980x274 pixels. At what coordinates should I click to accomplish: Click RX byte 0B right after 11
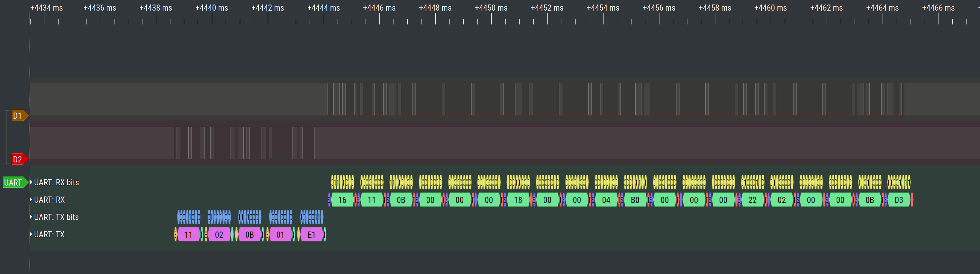click(401, 200)
